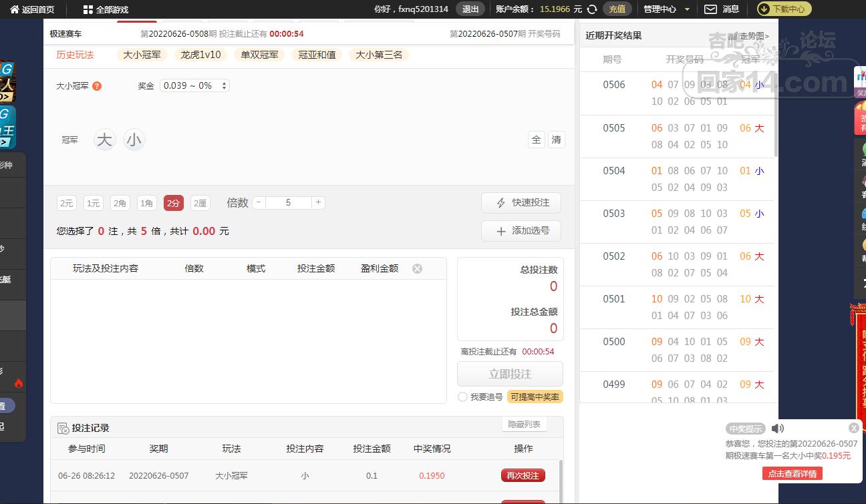Collapse list with 隐藏列表 button
866x504 pixels.
pyautogui.click(x=524, y=424)
